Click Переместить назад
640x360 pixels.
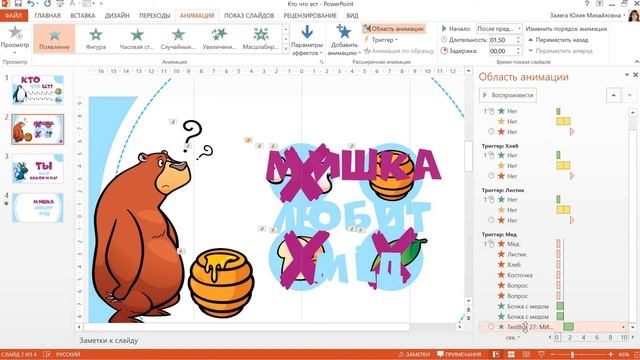tap(558, 40)
